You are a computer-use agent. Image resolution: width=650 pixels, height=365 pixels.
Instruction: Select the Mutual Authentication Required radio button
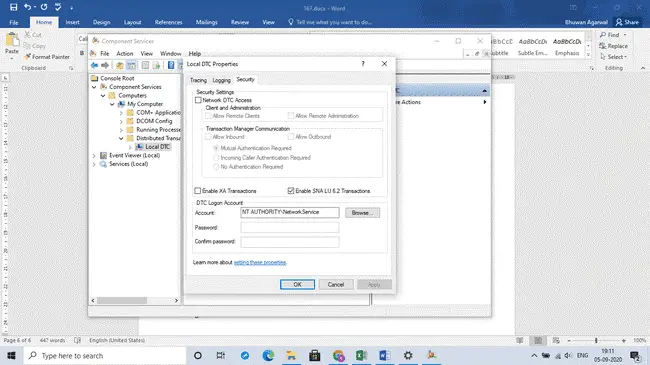pyautogui.click(x=216, y=148)
